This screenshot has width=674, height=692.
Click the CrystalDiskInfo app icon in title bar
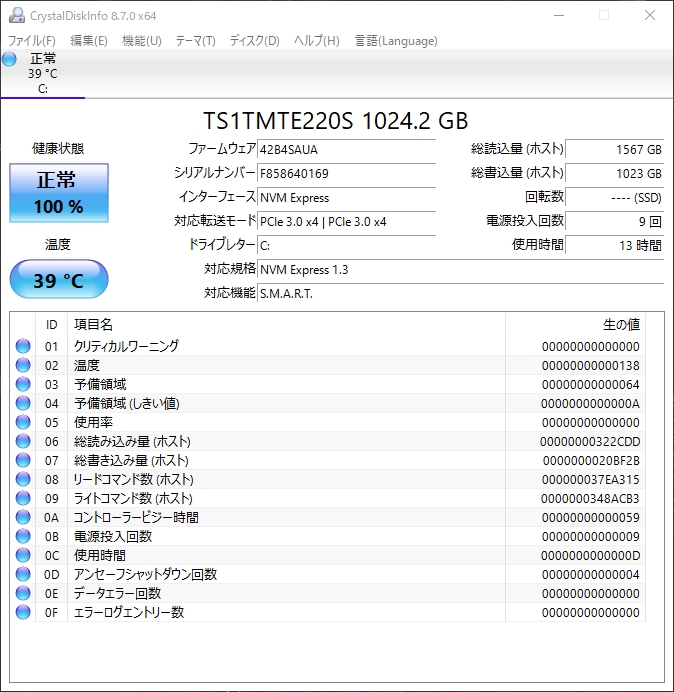pos(16,15)
